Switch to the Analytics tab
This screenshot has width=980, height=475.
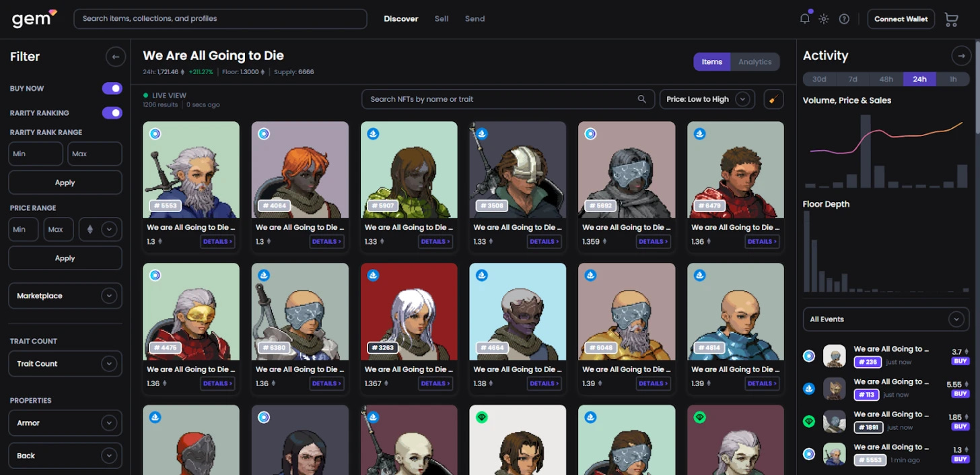755,62
